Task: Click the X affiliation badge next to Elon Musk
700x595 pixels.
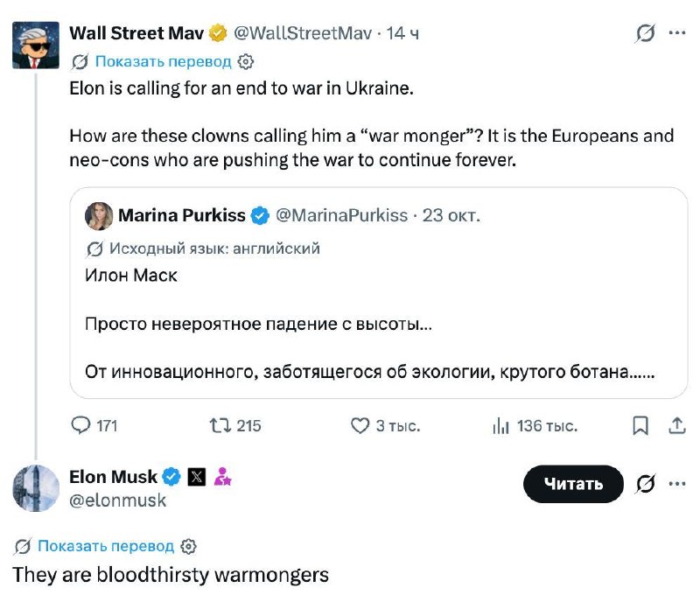Action: (196, 477)
